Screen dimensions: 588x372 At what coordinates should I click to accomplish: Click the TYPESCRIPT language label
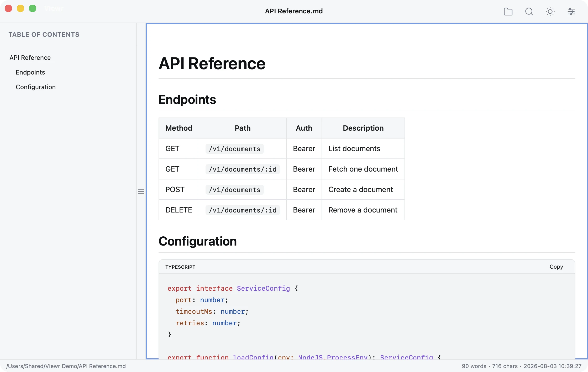click(180, 267)
